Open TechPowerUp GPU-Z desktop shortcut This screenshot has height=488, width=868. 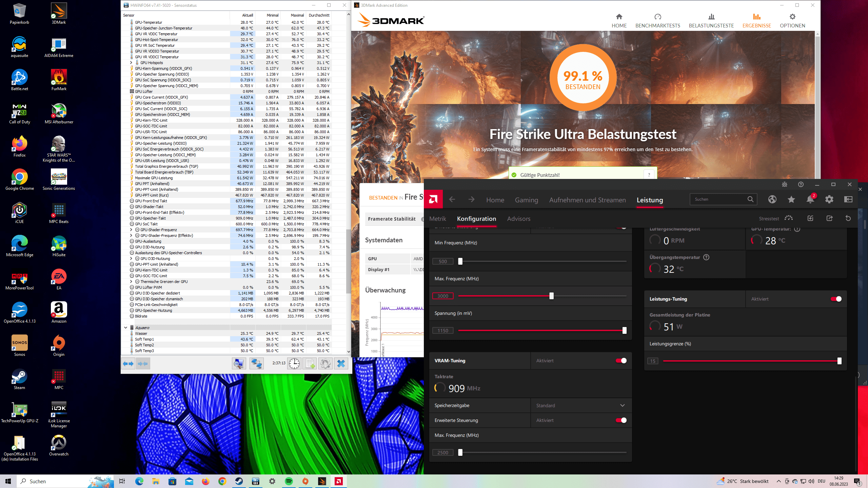[x=19, y=412]
